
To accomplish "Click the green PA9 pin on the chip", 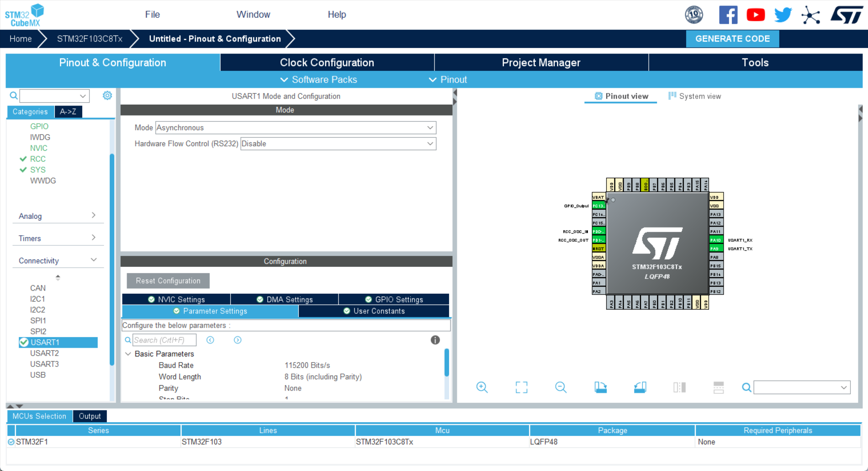I will (x=716, y=249).
